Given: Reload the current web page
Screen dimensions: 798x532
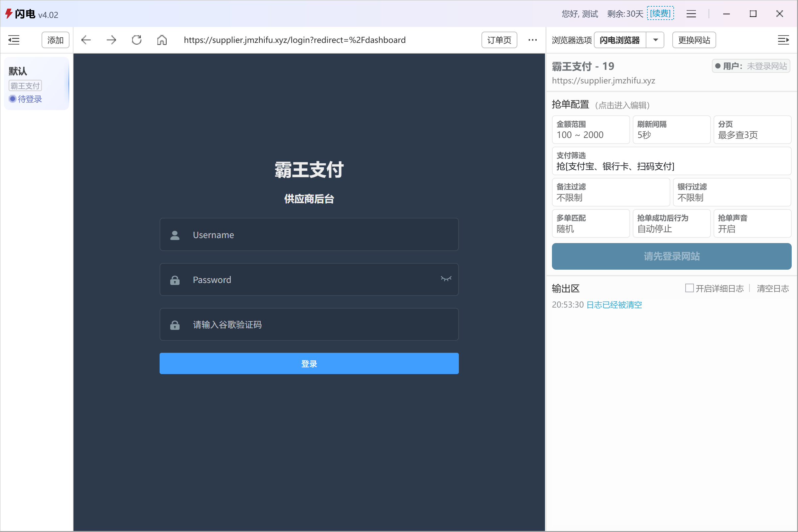Looking at the screenshot, I should [x=137, y=40].
